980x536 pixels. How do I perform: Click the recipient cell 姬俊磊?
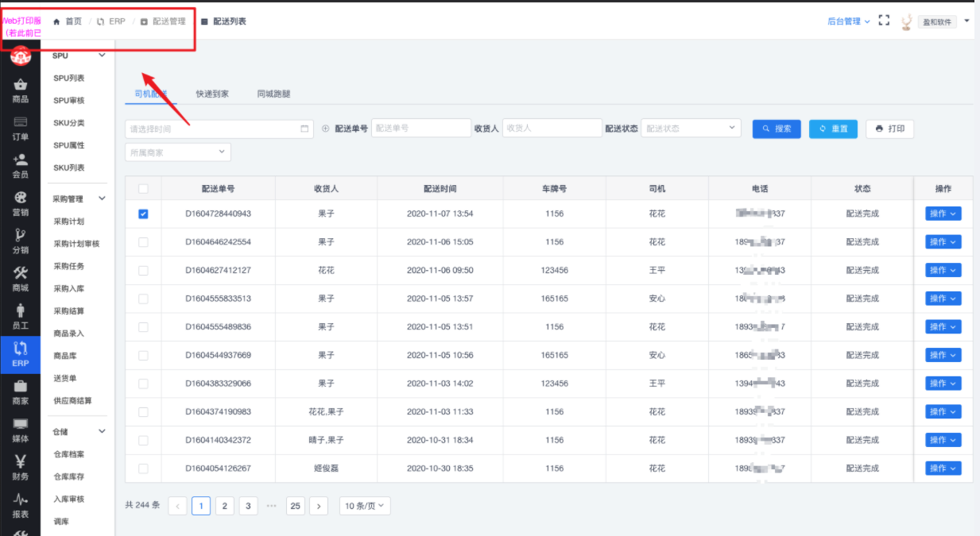point(326,469)
